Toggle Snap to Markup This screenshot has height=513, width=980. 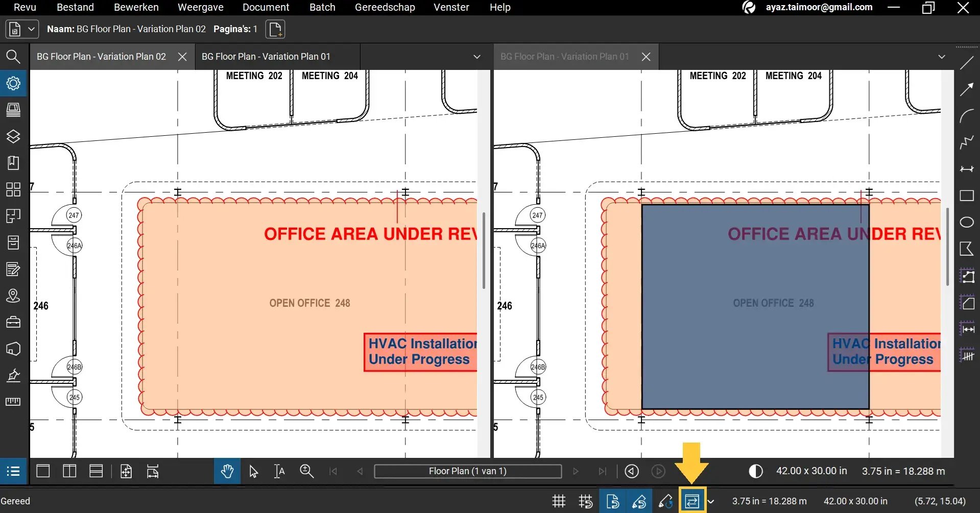(639, 501)
